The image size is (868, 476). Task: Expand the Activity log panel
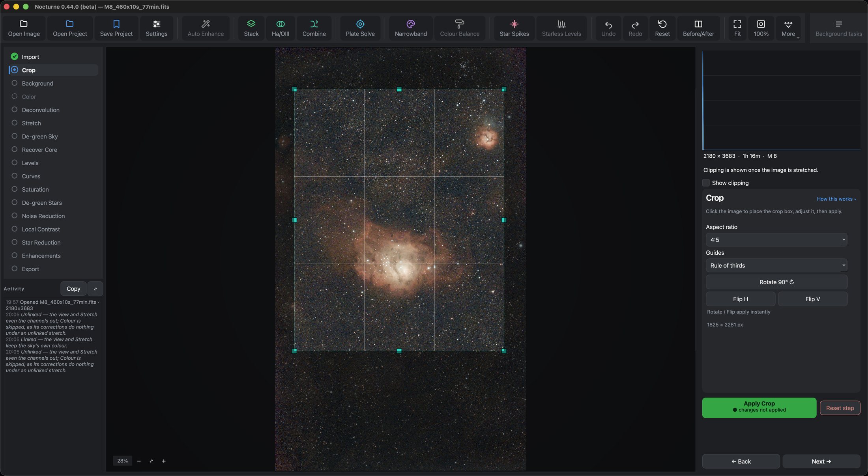tap(95, 289)
